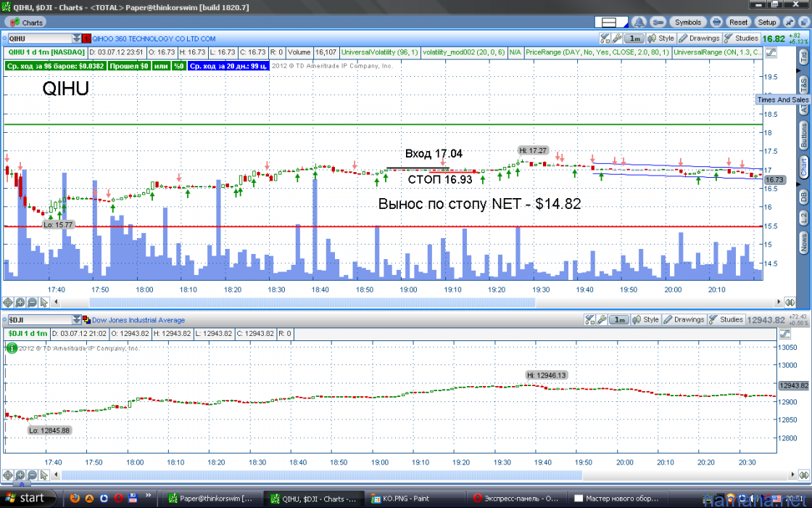Open the Trd side tab
Viewport: 812px width, 508px height.
click(x=804, y=57)
